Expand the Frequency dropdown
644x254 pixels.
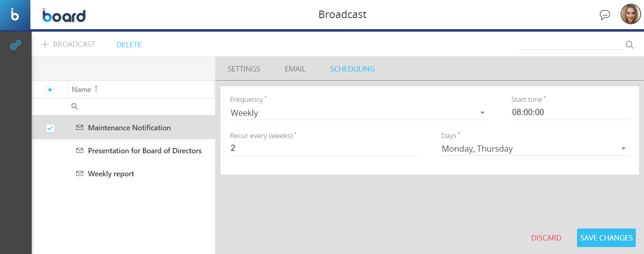483,113
